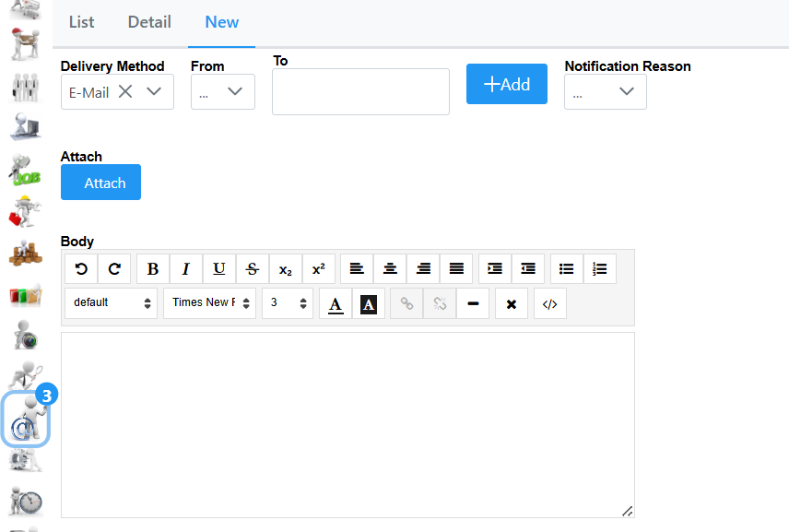Toggle strikethrough text formatting
Viewport: 789px width, 532px height.
pyautogui.click(x=253, y=269)
